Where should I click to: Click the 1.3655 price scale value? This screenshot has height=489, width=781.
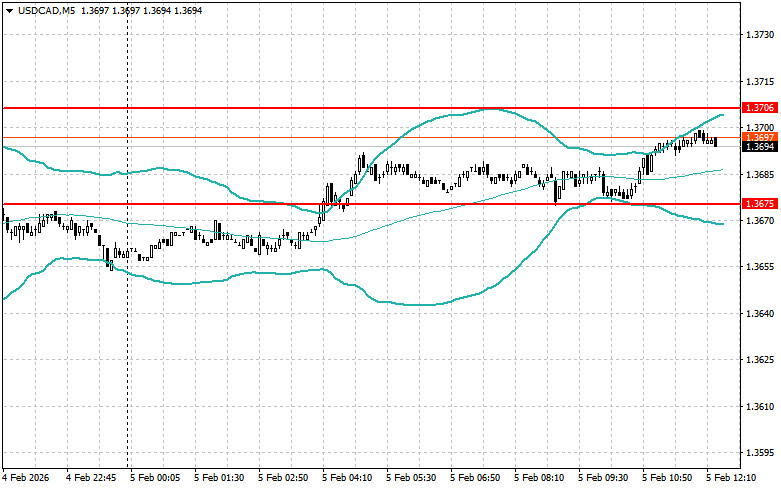coord(760,267)
